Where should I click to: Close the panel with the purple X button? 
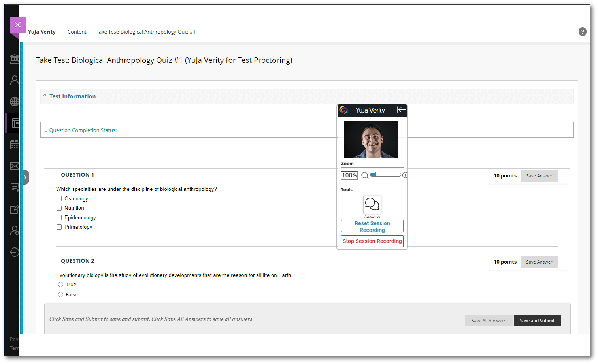pos(18,25)
